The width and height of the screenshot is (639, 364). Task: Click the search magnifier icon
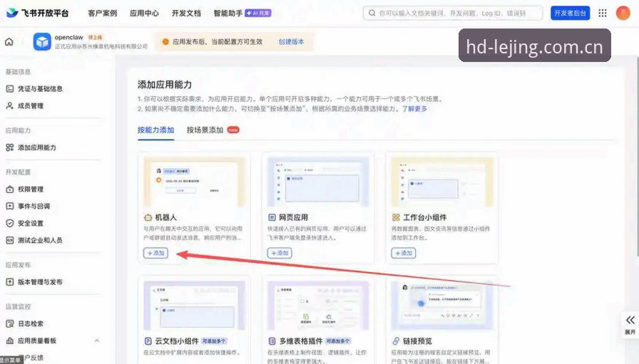372,13
